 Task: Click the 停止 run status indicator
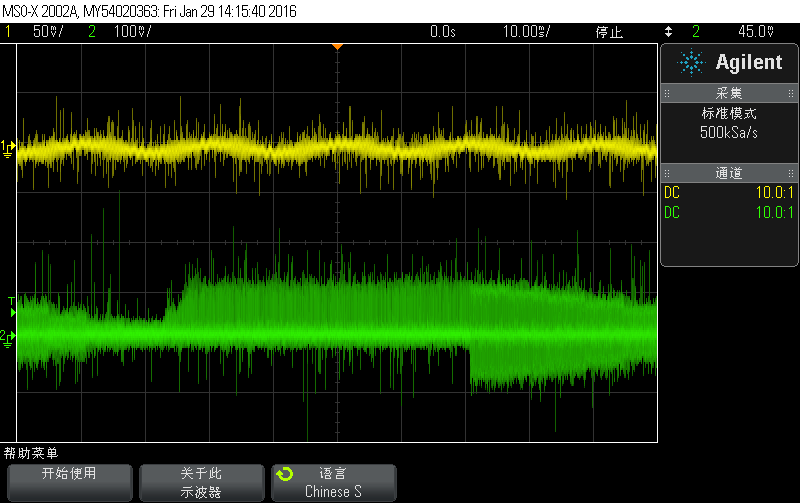pos(609,32)
